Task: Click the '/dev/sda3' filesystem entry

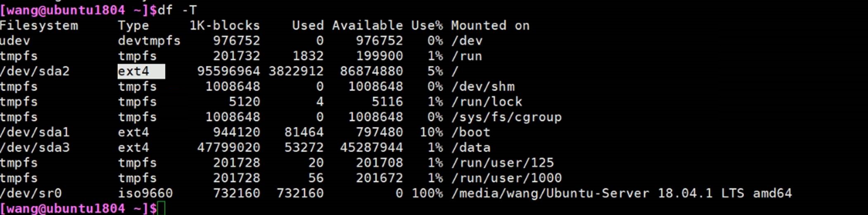Action: click(35, 148)
